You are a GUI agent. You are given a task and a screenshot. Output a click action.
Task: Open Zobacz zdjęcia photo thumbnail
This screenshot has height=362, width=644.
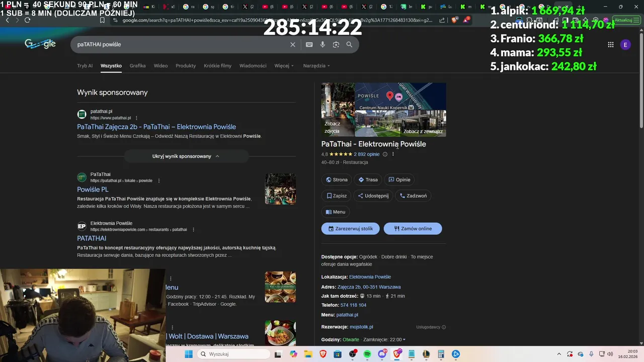coord(338,110)
